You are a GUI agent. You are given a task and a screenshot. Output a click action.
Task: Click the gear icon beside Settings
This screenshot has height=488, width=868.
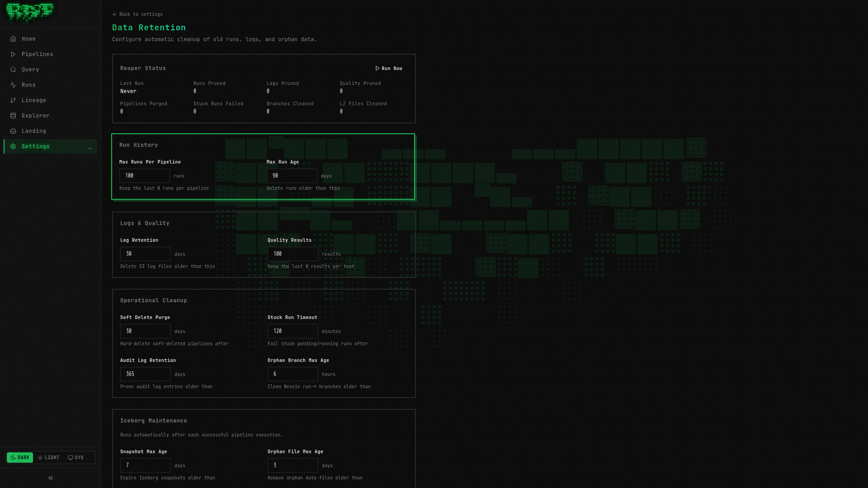tap(13, 146)
